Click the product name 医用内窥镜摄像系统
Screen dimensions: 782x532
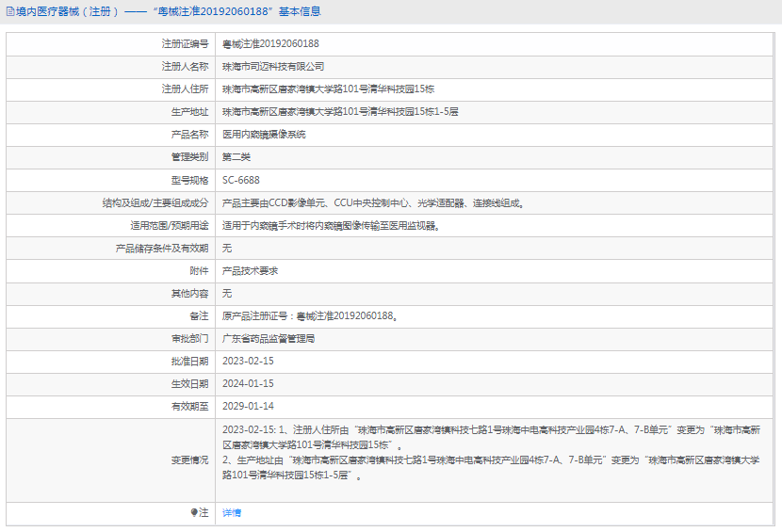coord(264,134)
